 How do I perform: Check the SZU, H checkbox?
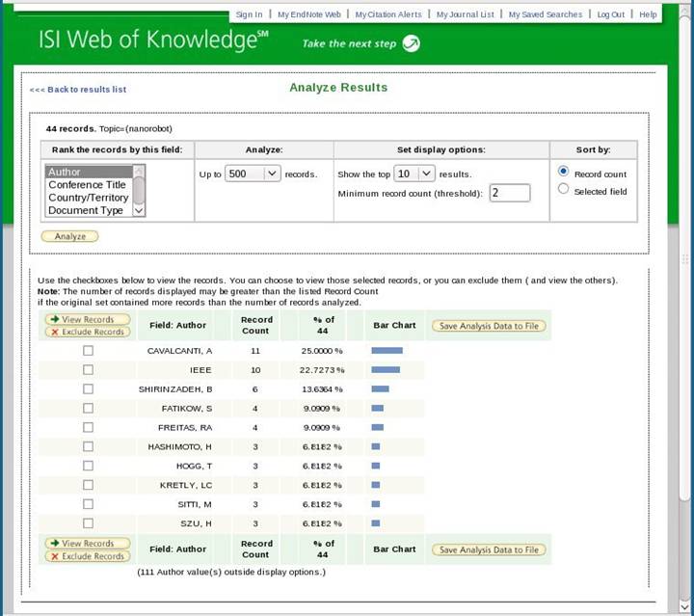click(88, 523)
